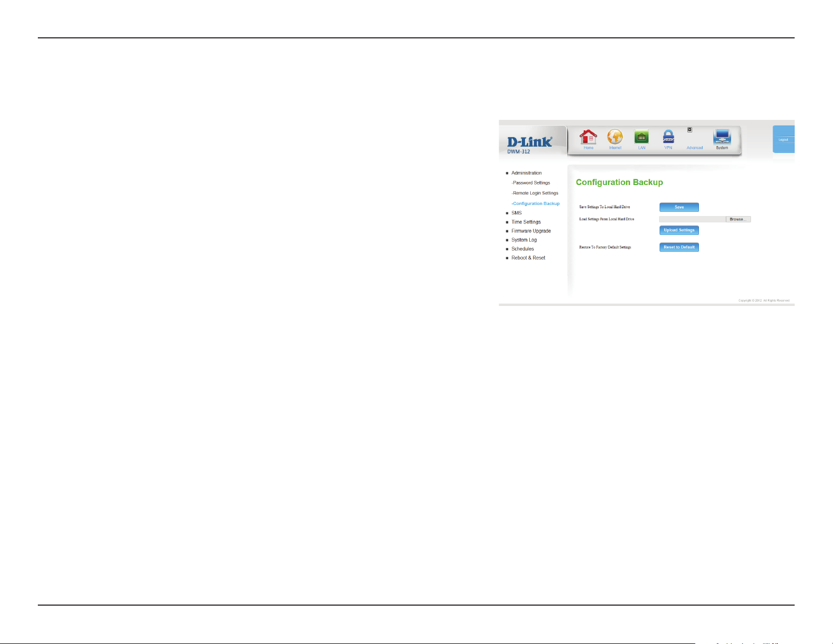Navigate to Firmware Upgrade
This screenshot has height=644, width=833.
(x=531, y=231)
